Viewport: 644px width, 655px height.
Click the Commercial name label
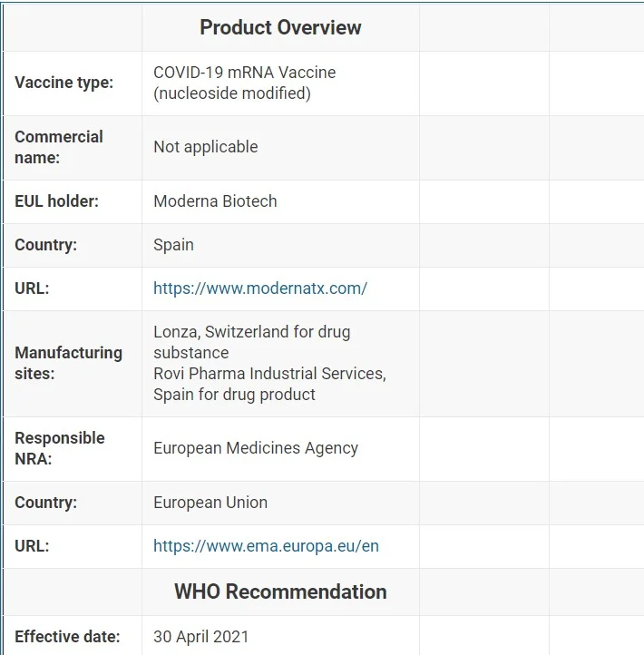(59, 147)
